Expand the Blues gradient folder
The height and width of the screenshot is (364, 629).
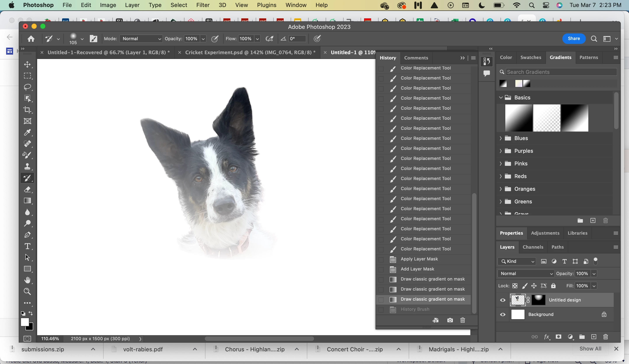point(500,138)
